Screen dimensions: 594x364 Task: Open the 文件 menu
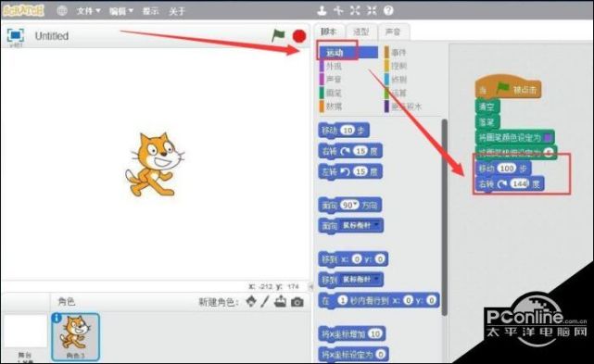tap(88, 11)
